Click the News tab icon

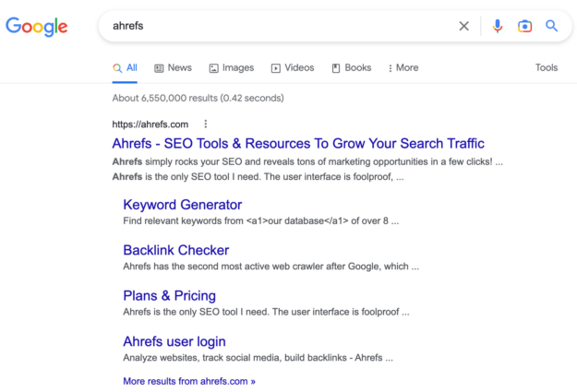tap(160, 68)
